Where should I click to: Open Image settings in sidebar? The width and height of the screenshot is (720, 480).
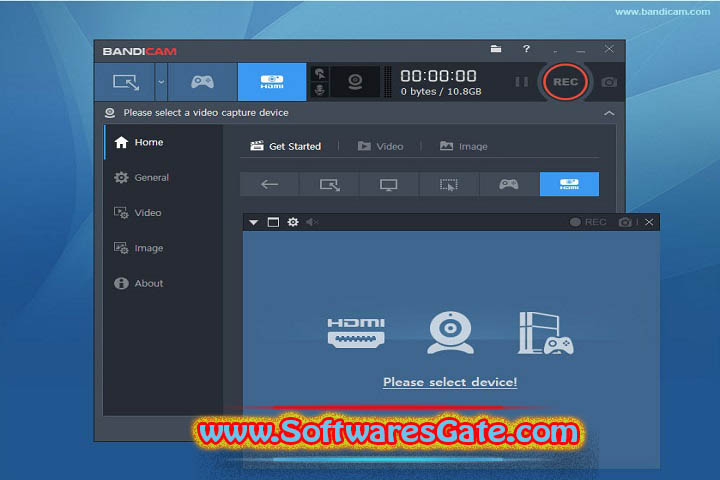[x=163, y=248]
